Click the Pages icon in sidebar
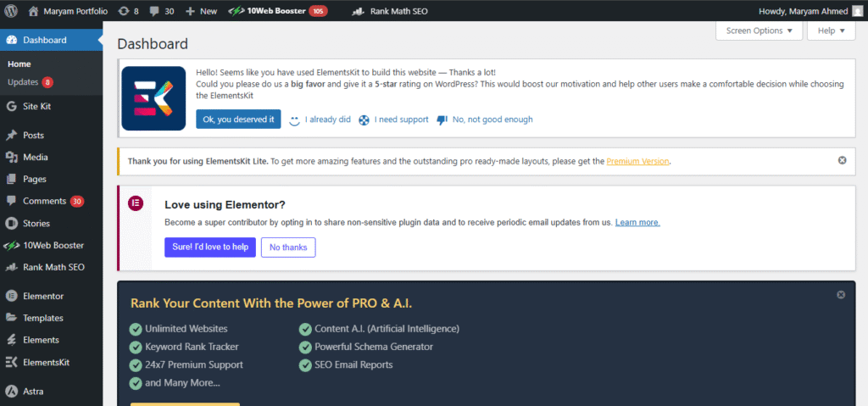Viewport: 868px width, 406px height. [11, 179]
